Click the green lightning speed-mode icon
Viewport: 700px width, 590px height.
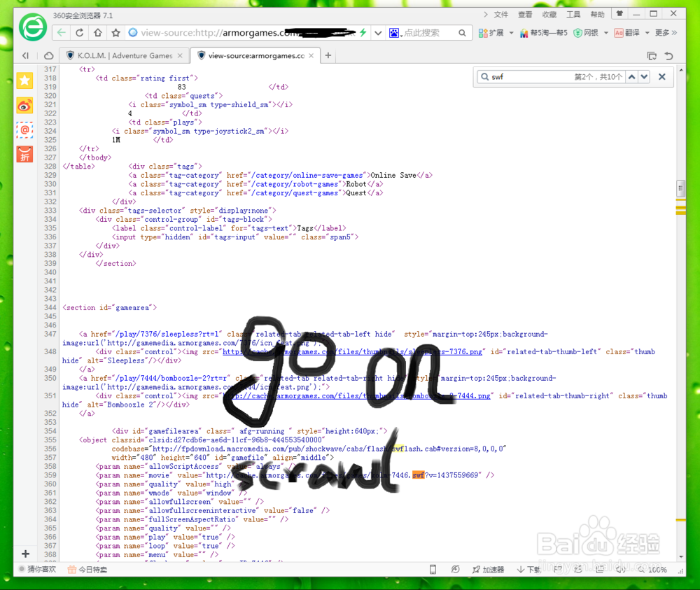point(363,33)
